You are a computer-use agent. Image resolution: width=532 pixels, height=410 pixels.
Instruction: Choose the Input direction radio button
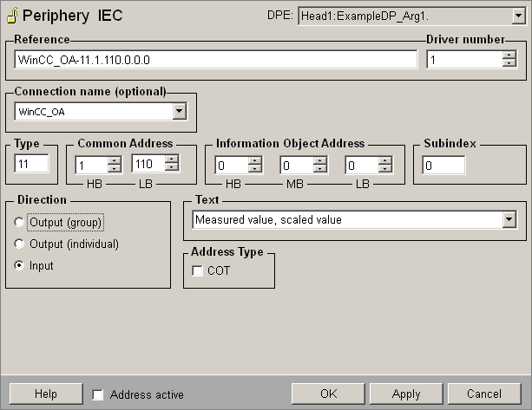[20, 266]
